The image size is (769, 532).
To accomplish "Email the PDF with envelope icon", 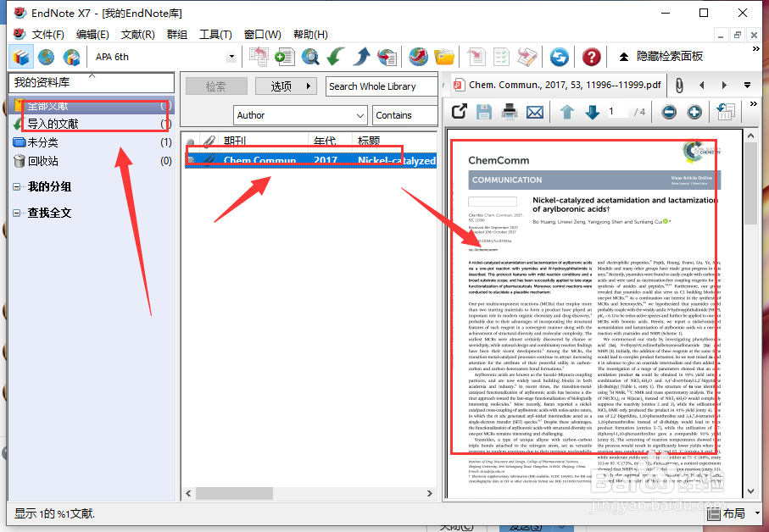I will pyautogui.click(x=535, y=112).
